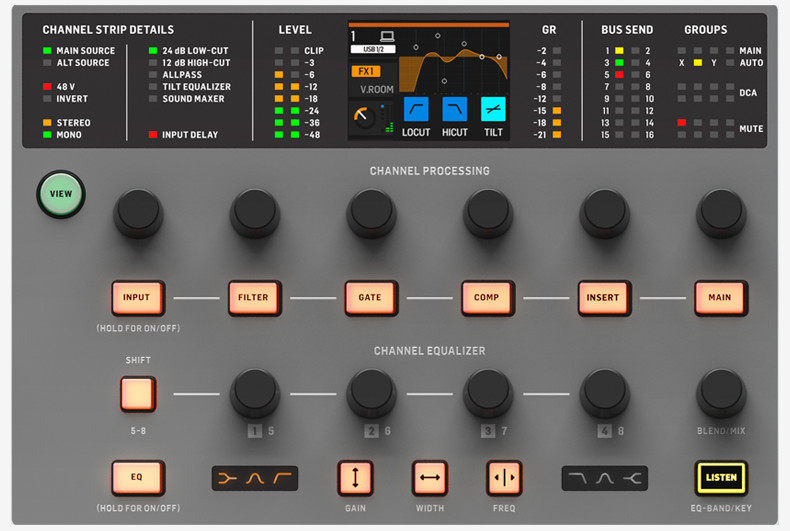Viewport: 790px width, 531px height.
Task: Click the TILT equalizer icon
Action: [x=493, y=109]
